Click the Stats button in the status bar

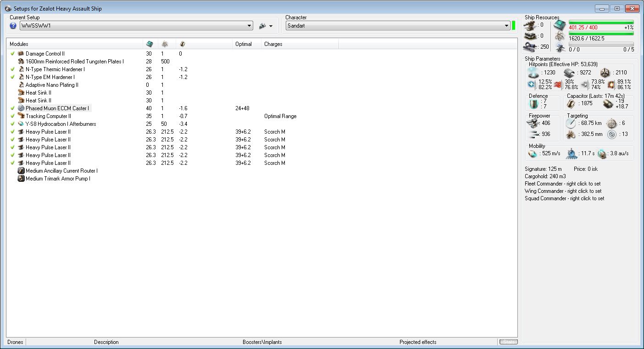(508, 342)
